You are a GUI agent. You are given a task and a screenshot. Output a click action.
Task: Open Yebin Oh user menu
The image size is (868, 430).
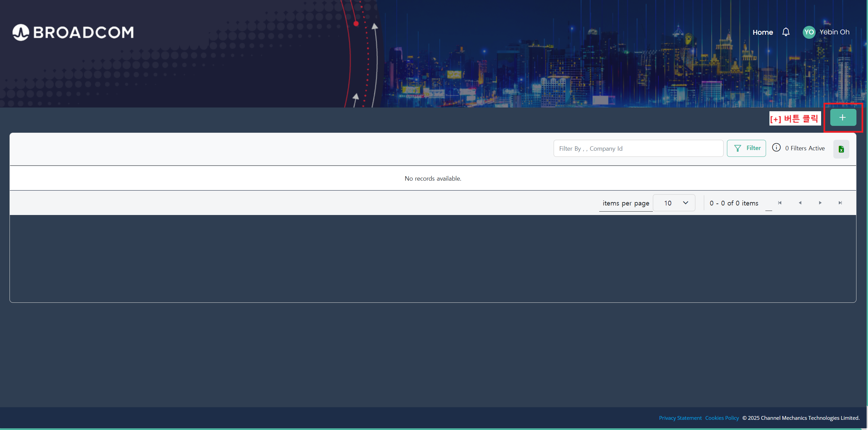tap(834, 32)
